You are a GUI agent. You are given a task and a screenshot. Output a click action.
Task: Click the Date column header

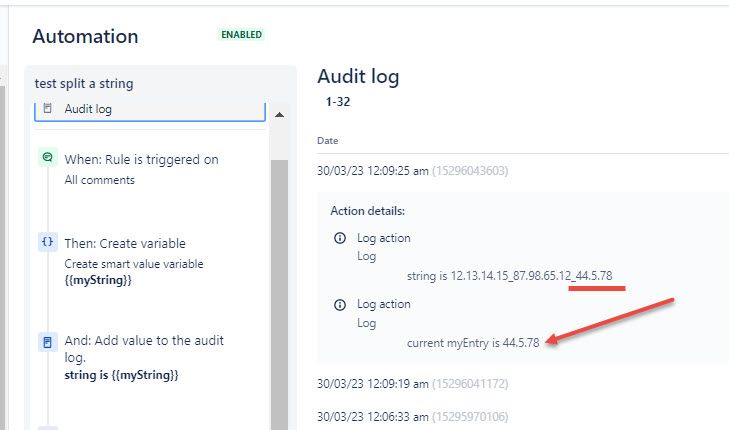tap(327, 141)
